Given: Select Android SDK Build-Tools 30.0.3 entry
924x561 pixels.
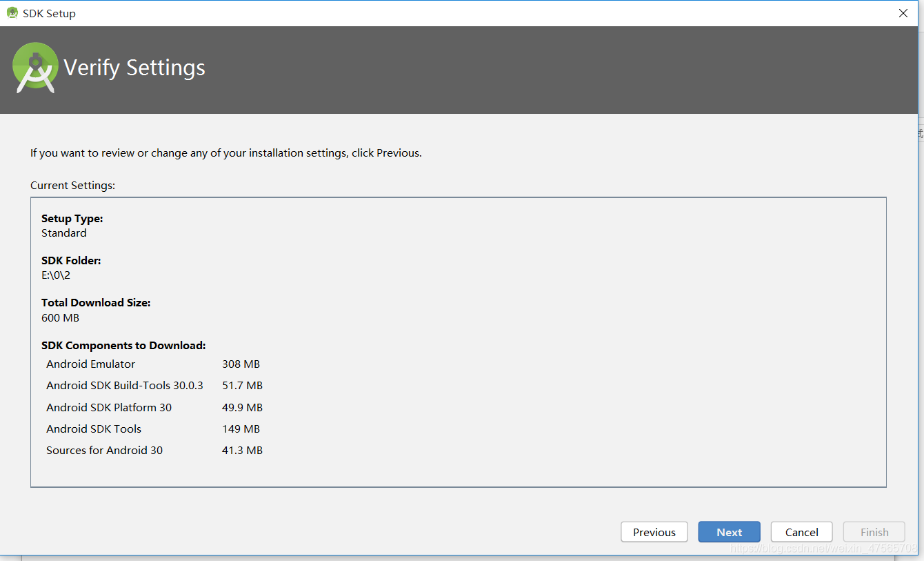Looking at the screenshot, I should 125,386.
